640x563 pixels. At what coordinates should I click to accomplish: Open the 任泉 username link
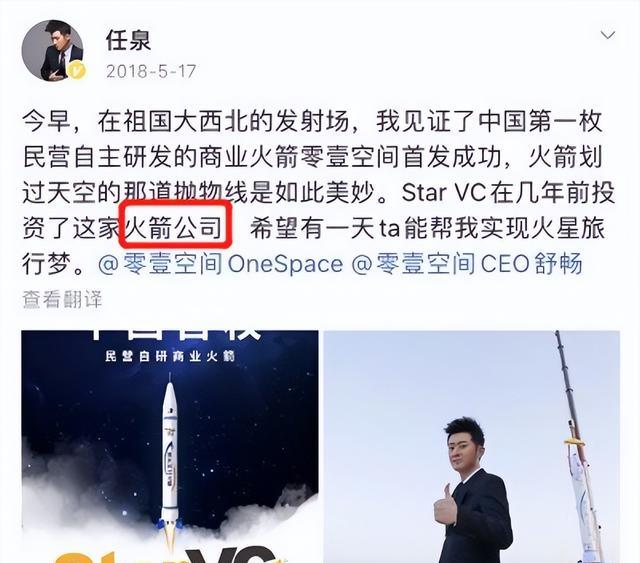tap(128, 40)
